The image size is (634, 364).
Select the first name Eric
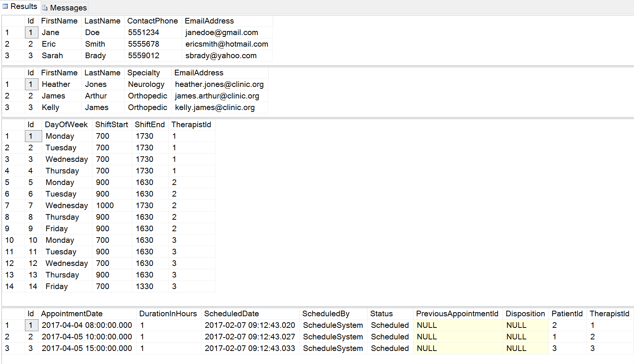[60, 44]
